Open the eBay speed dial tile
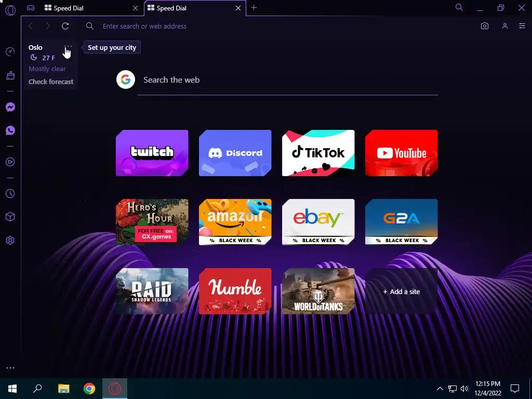The width and height of the screenshot is (532, 399). (318, 222)
